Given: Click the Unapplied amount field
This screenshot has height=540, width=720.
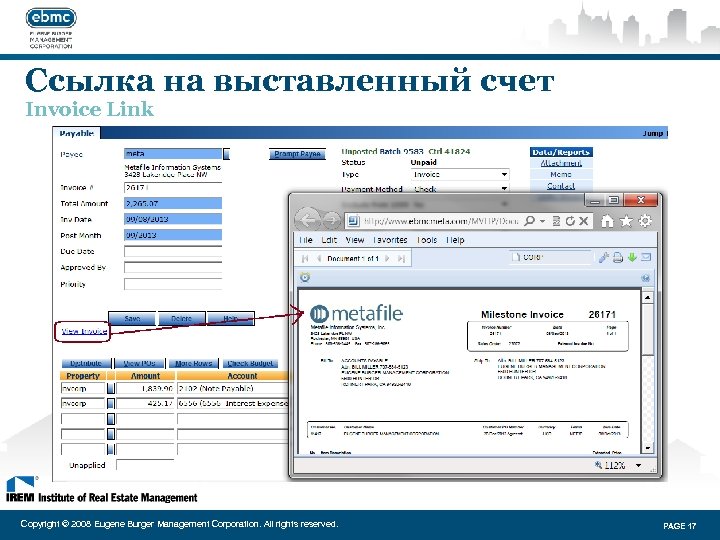Looking at the screenshot, I should pyautogui.click(x=145, y=465).
